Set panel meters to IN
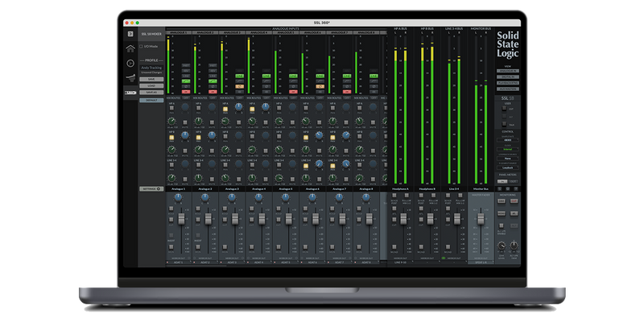Viewport: 644px width, 322px height. click(502, 181)
